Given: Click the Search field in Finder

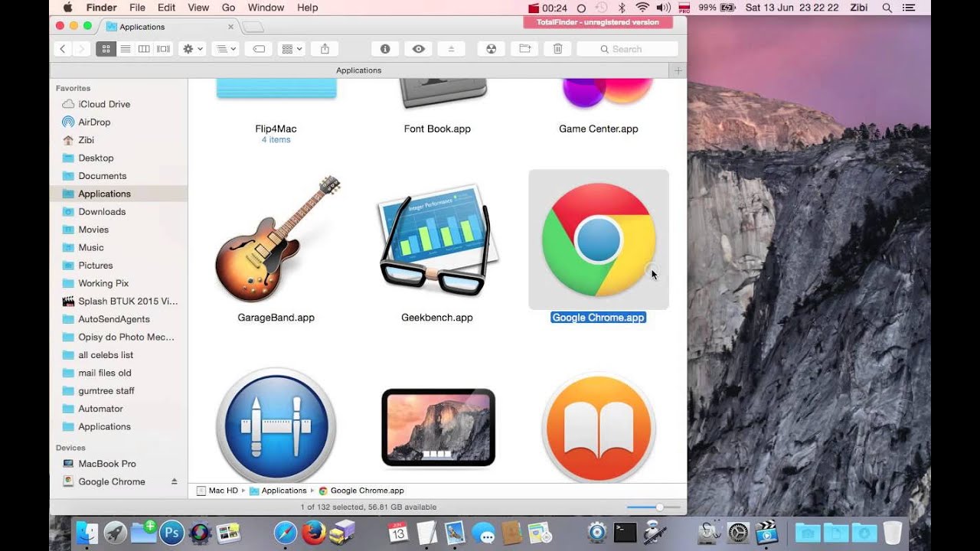Looking at the screenshot, I should point(627,49).
